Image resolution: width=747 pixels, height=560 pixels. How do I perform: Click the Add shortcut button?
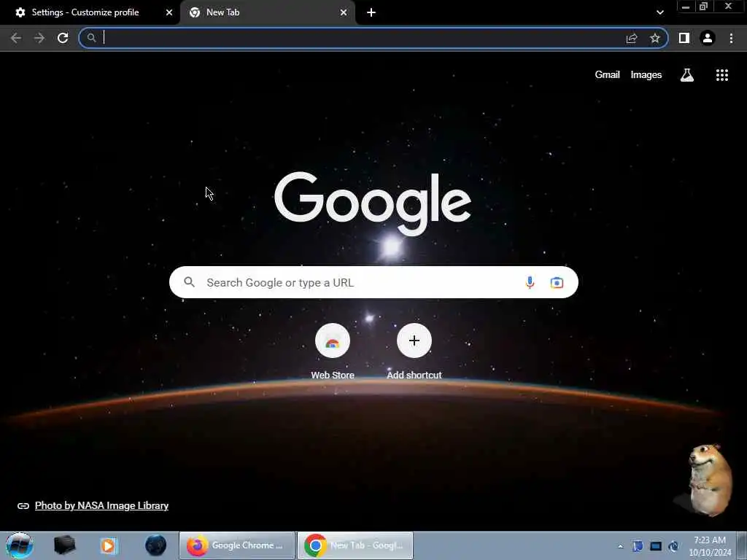(x=414, y=352)
